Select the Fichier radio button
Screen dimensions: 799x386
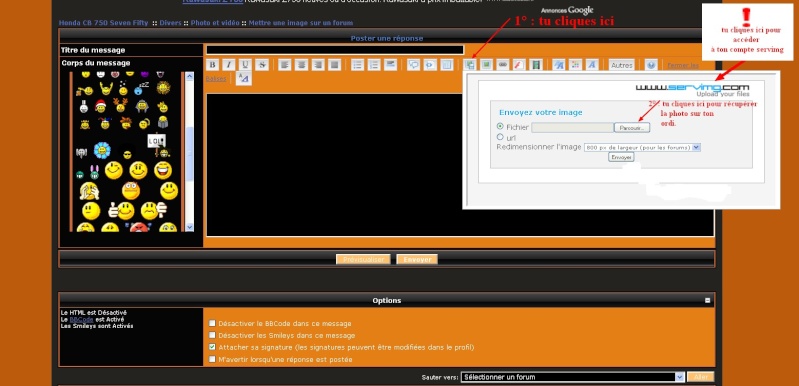coord(500,126)
